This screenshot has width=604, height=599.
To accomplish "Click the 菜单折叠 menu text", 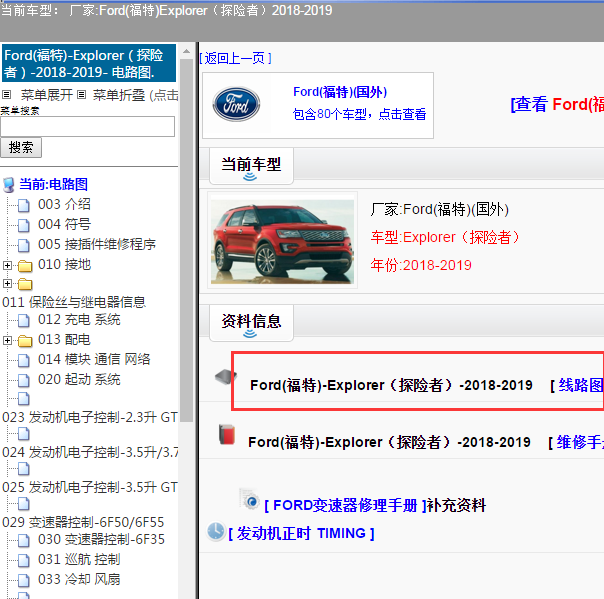I will (x=119, y=95).
